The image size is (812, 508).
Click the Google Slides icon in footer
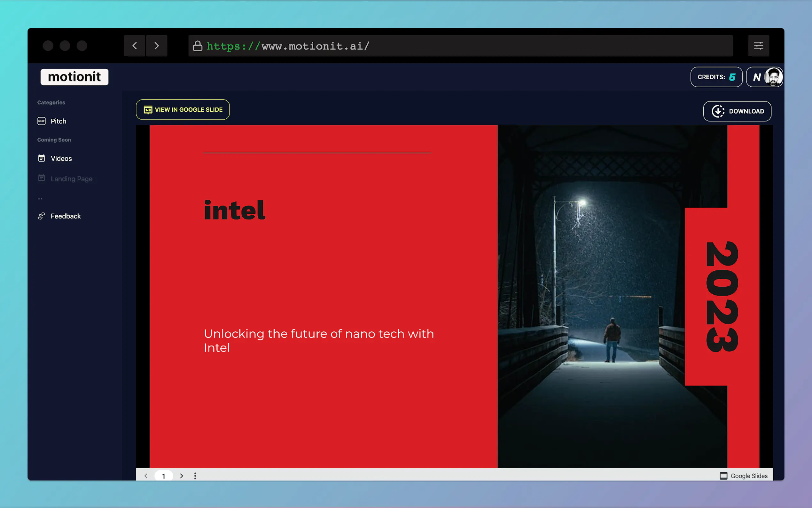coord(723,476)
